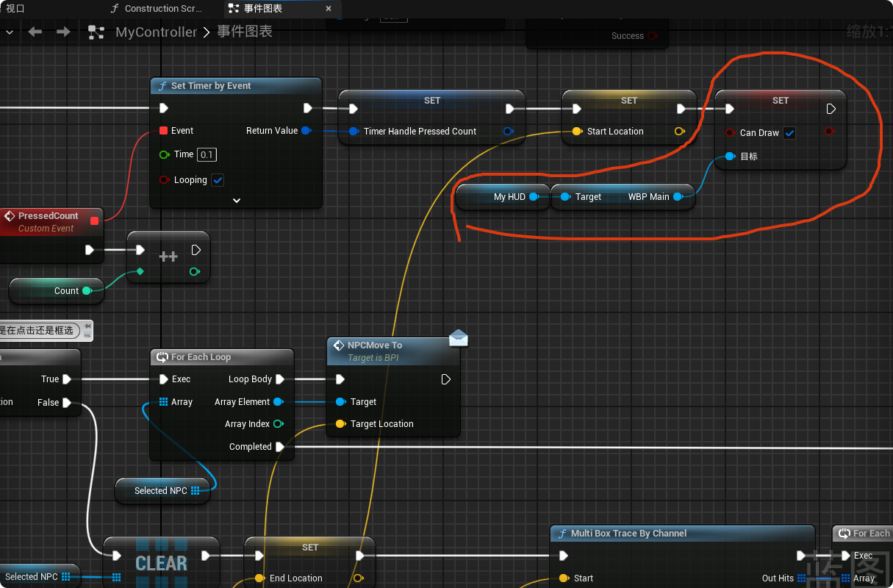Click the Completed exec output pin

280,447
